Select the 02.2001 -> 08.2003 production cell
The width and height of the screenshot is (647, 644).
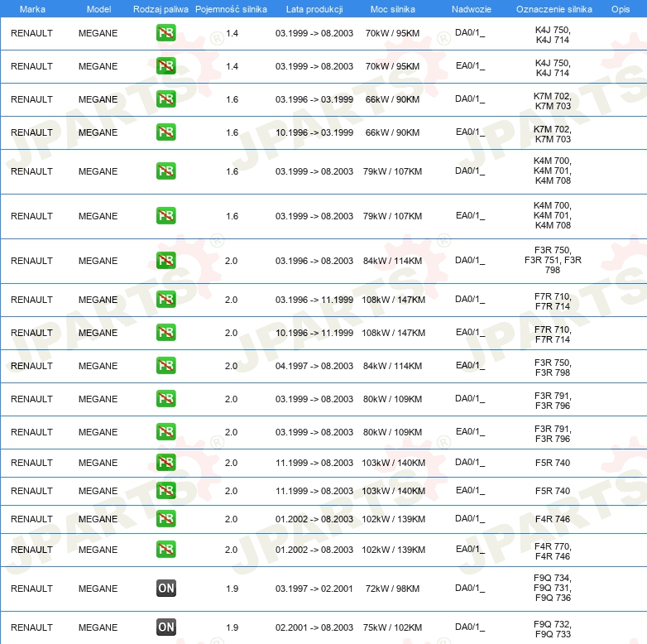click(x=314, y=627)
